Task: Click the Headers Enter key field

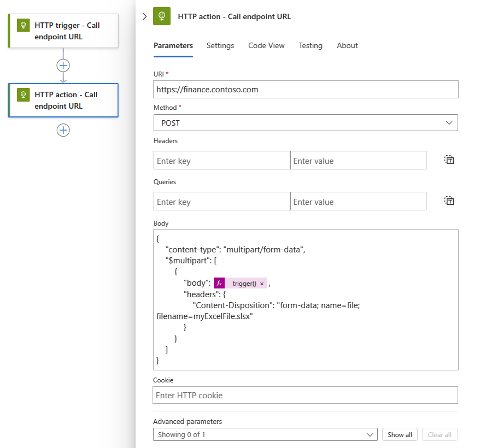Action: click(x=221, y=161)
